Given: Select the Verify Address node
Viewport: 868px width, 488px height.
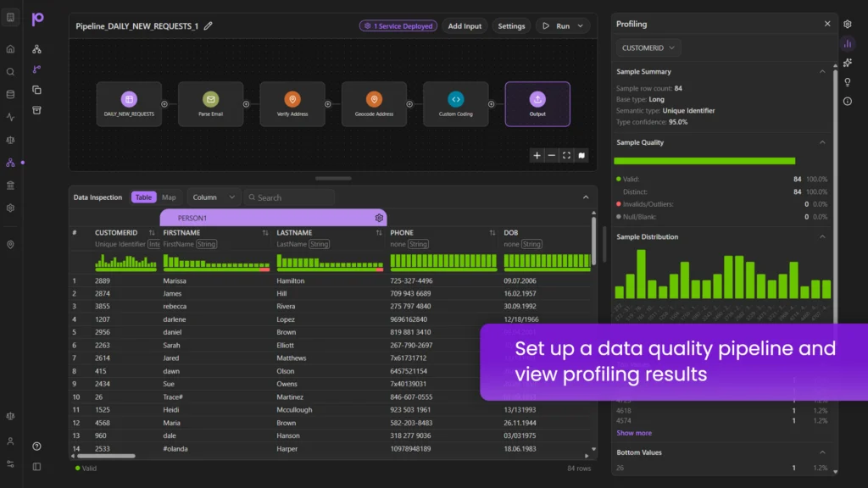Looking at the screenshot, I should tap(292, 104).
